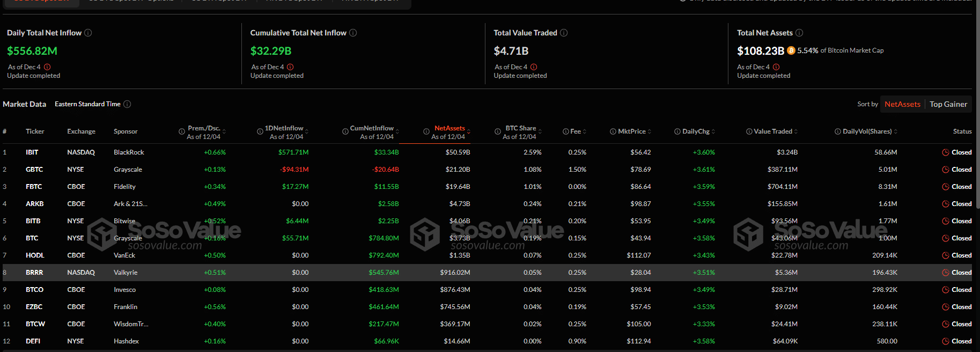Click the +3.61% daily change cell
This screenshot has height=352, width=980.
click(x=704, y=170)
